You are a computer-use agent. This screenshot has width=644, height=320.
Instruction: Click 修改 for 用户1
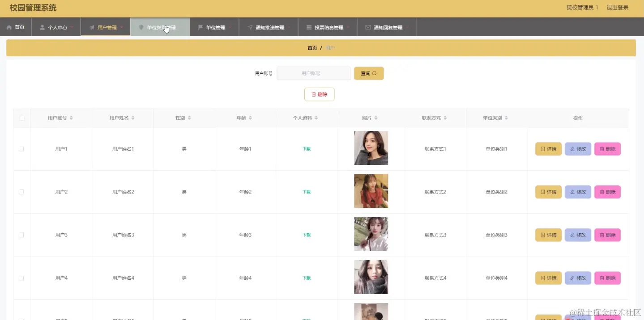[578, 149]
